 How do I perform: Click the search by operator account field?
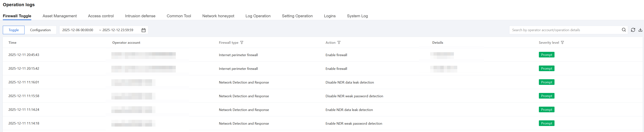pyautogui.click(x=565, y=30)
